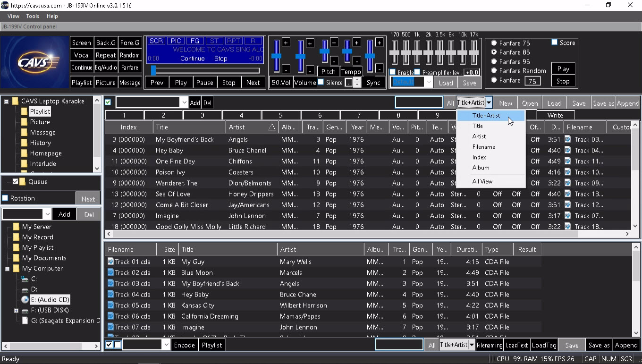Select Fanfare 95 radio button
Viewport: 642px width, 364px height.
[494, 61]
